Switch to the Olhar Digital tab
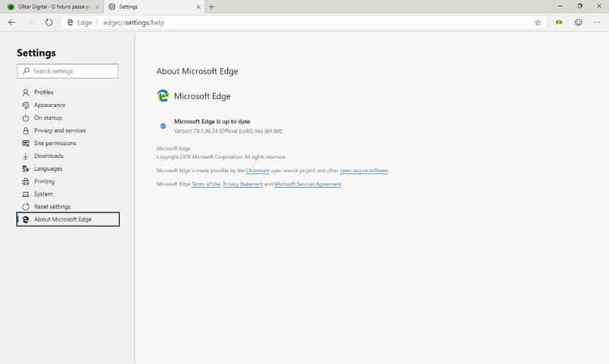This screenshot has width=609, height=364. (x=52, y=7)
